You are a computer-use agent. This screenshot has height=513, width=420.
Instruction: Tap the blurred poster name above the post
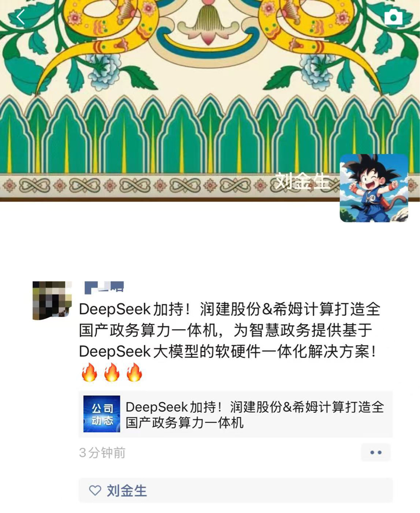coord(104,287)
